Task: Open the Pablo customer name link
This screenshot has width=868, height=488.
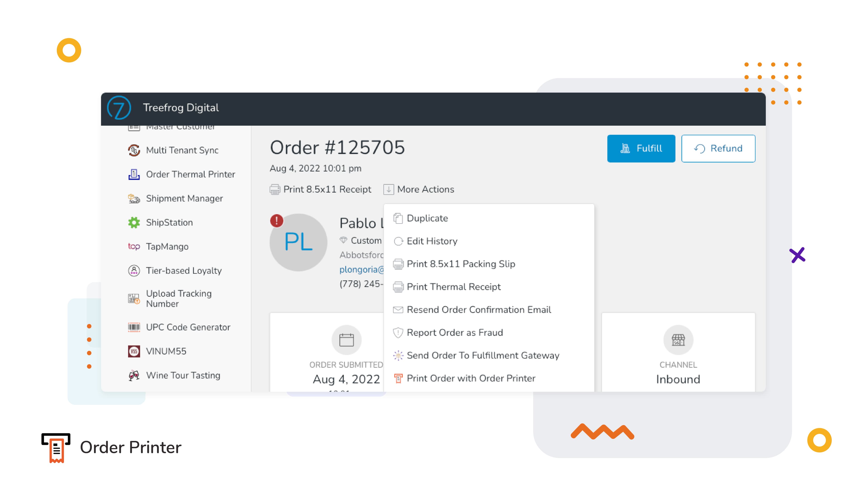Action: click(x=361, y=223)
